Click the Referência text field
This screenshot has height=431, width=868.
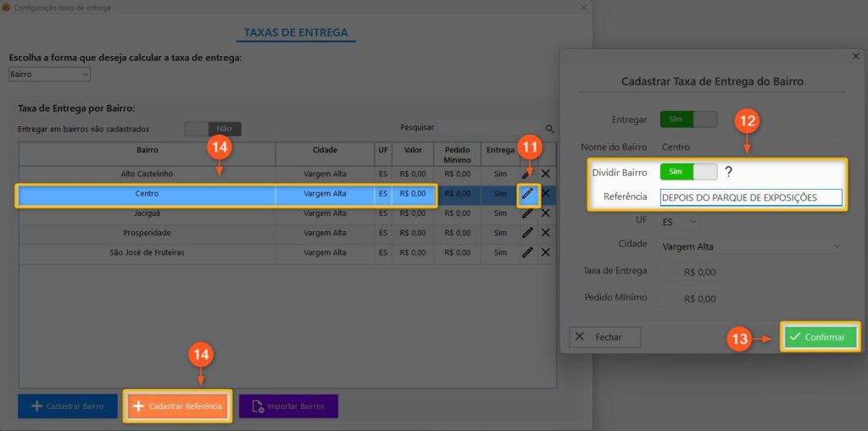[750, 197]
